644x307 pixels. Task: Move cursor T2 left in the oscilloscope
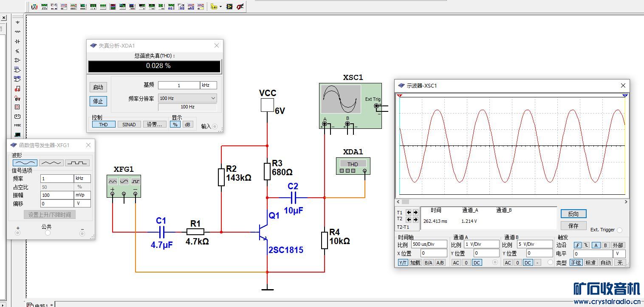[x=409, y=219]
